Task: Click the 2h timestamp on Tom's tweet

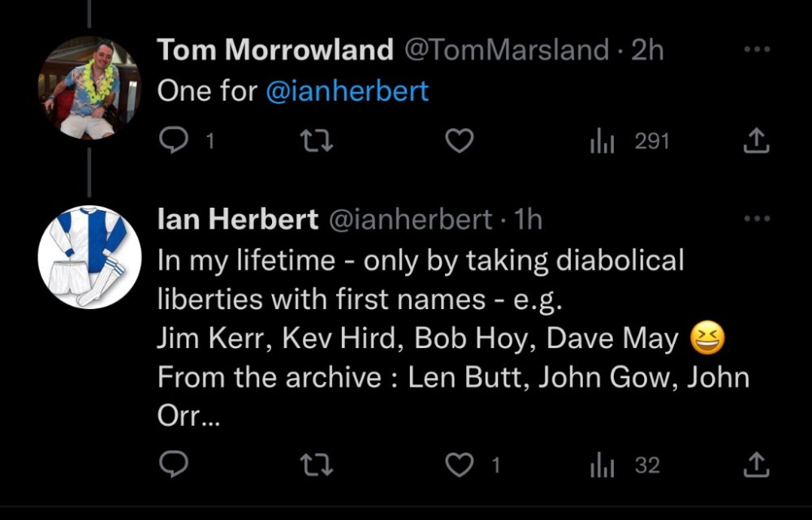Action: click(647, 50)
